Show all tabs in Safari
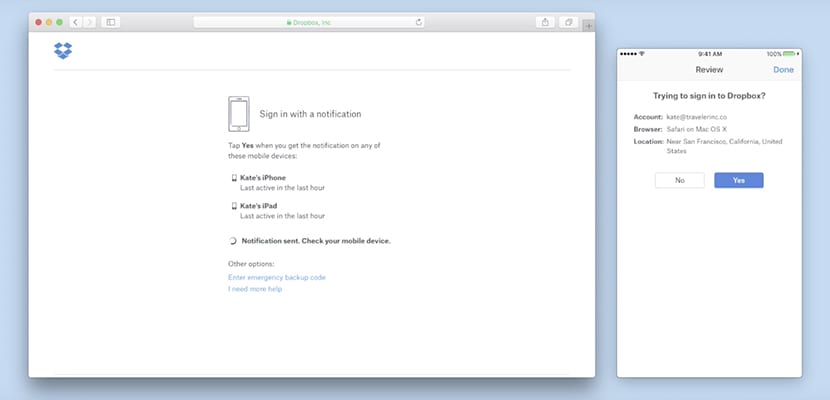This screenshot has height=400, width=830. [x=569, y=22]
